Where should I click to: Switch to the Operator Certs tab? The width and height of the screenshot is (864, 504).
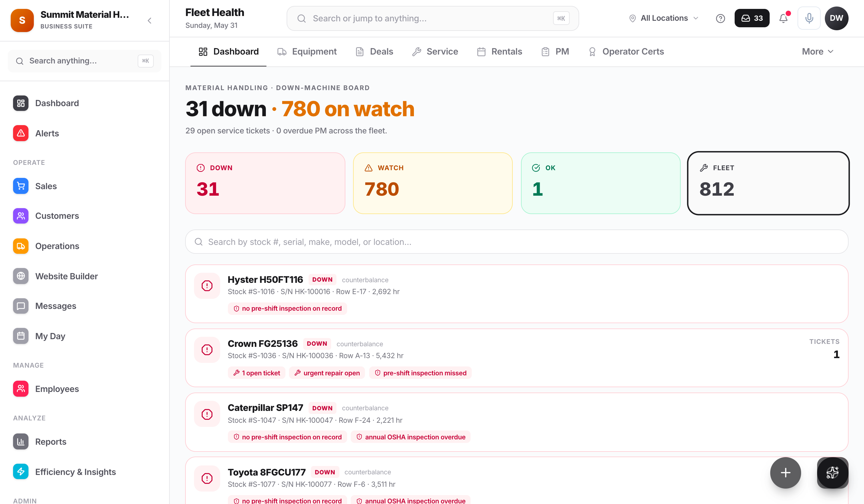626,51
